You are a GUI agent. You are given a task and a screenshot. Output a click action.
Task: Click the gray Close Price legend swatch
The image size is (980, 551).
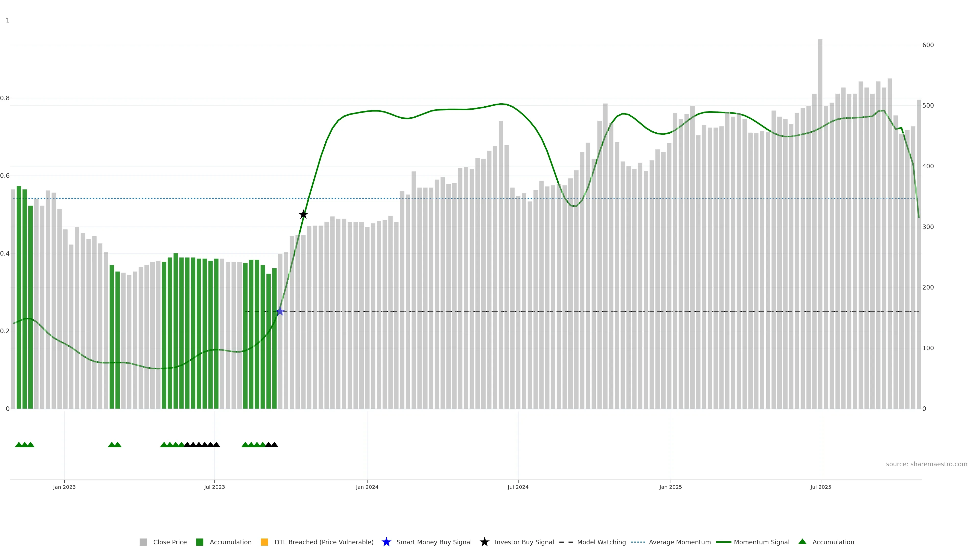pyautogui.click(x=143, y=542)
